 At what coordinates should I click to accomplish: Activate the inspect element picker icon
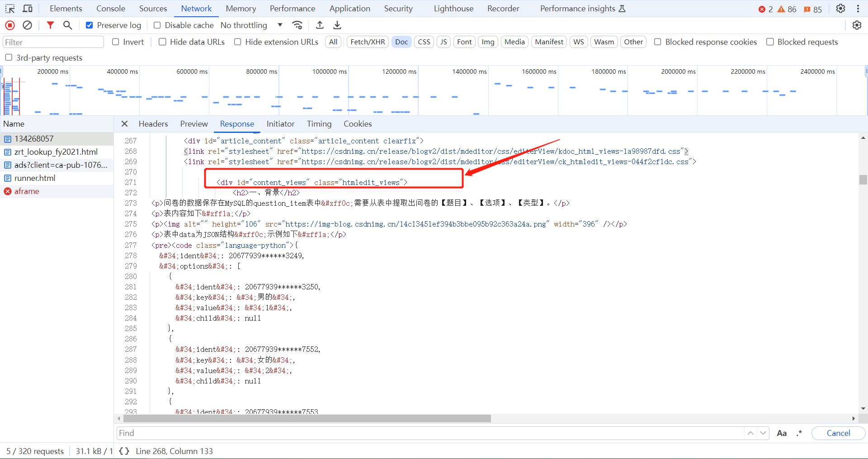(10, 9)
